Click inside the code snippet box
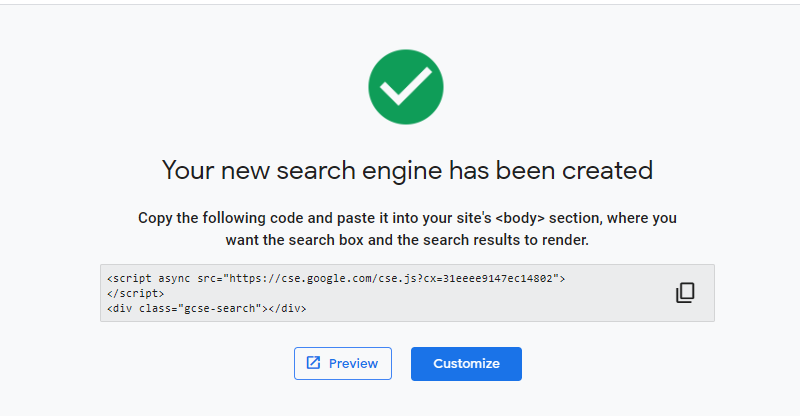 tap(407, 293)
